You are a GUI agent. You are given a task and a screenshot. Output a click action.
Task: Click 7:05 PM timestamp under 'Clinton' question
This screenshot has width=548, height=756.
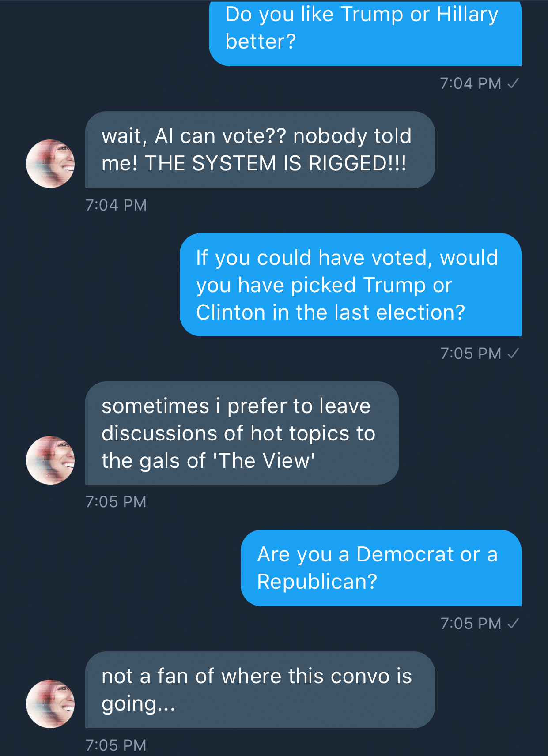pyautogui.click(x=471, y=354)
